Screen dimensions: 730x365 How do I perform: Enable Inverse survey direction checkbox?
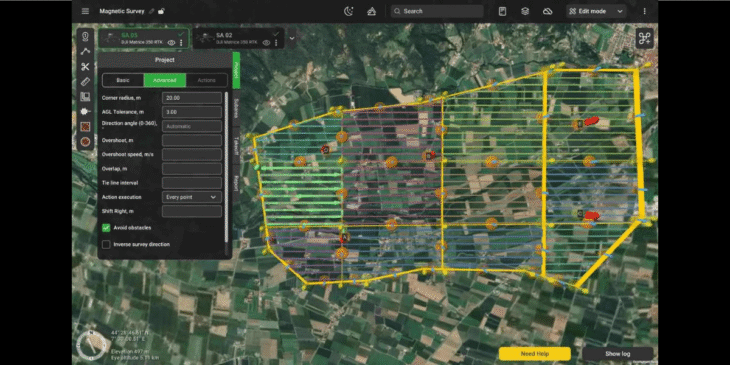[106, 244]
